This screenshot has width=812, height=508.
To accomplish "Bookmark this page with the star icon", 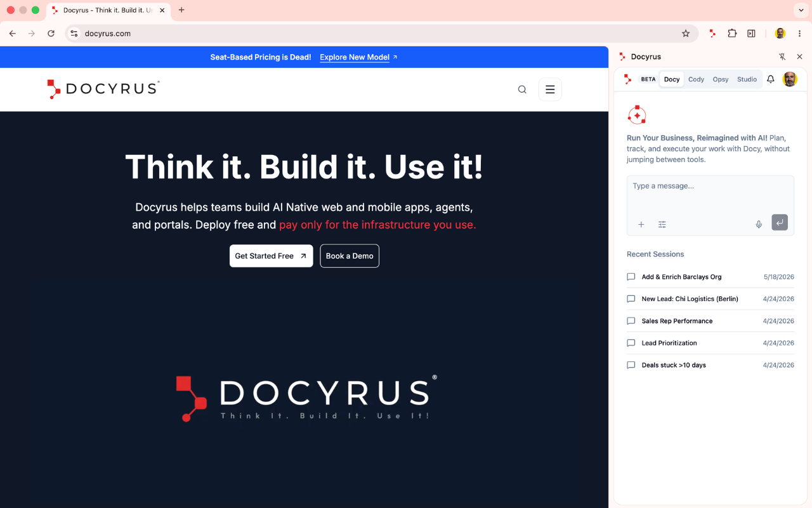I will tap(686, 34).
